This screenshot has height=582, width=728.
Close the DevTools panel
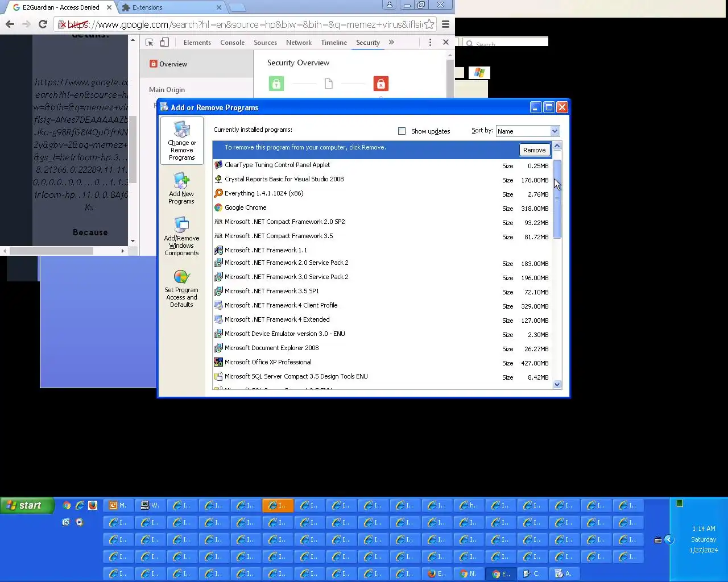coord(446,42)
